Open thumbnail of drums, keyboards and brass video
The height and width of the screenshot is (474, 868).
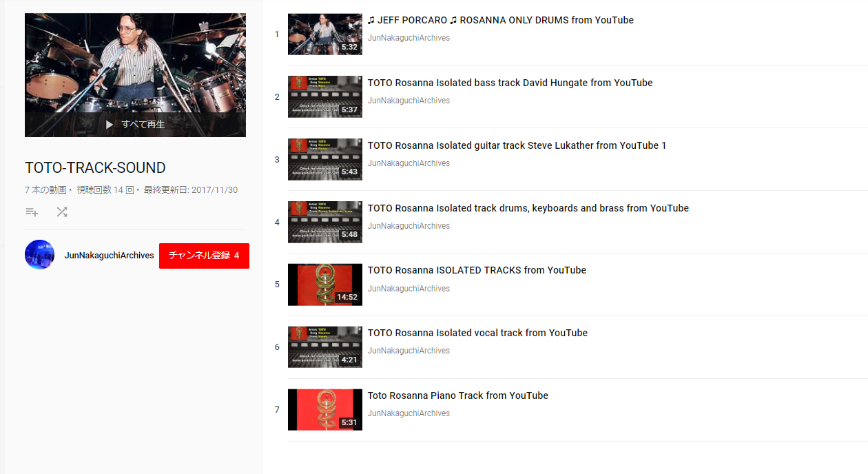click(325, 223)
